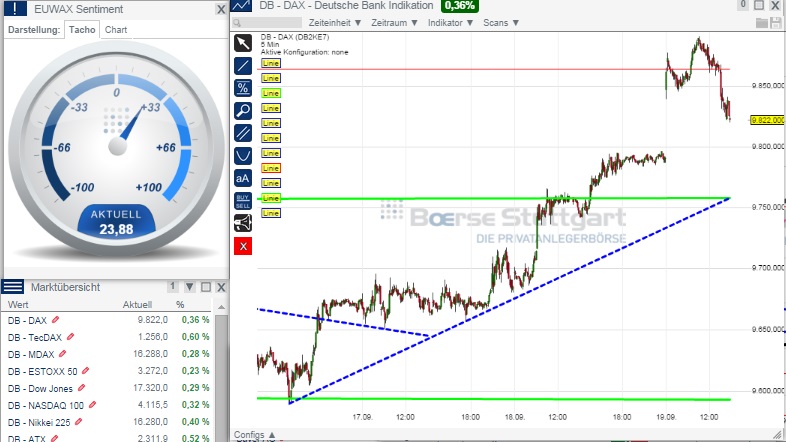Click the Marktübersicht scrollbar up arrow
The image size is (786, 442).
click(x=221, y=307)
